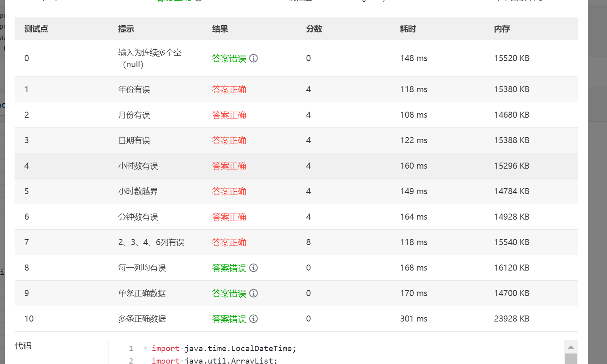This screenshot has height=364, width=607.
Task: Click the 耗时 column header
Action: (408, 29)
